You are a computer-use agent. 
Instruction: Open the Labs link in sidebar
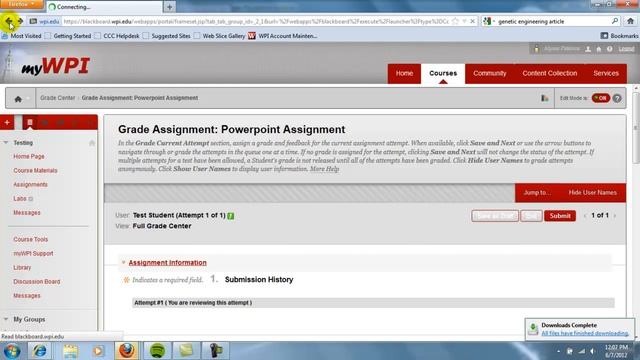[20, 199]
